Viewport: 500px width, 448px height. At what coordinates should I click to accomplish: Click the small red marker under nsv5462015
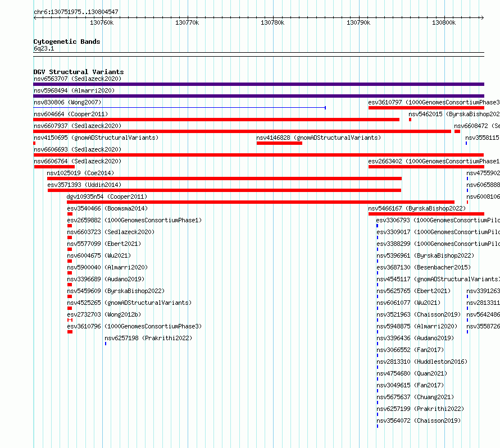[410, 120]
